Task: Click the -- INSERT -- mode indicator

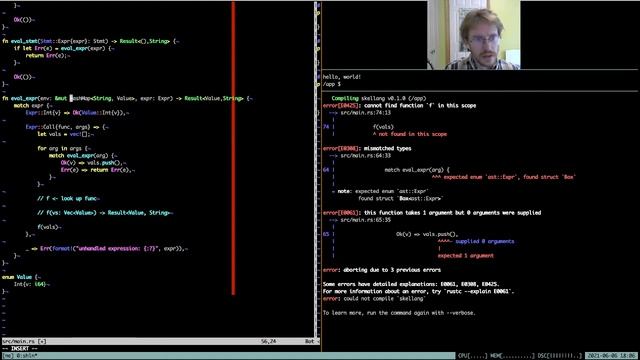Action: click(x=20, y=349)
